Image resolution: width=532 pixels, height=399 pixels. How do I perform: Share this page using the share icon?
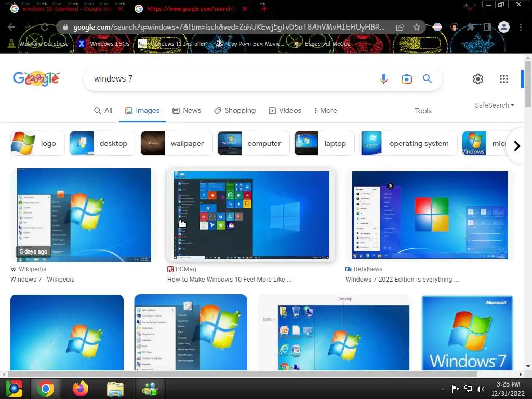(400, 27)
